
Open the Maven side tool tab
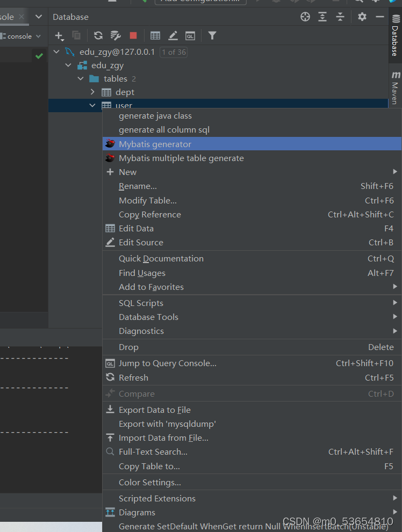click(395, 88)
